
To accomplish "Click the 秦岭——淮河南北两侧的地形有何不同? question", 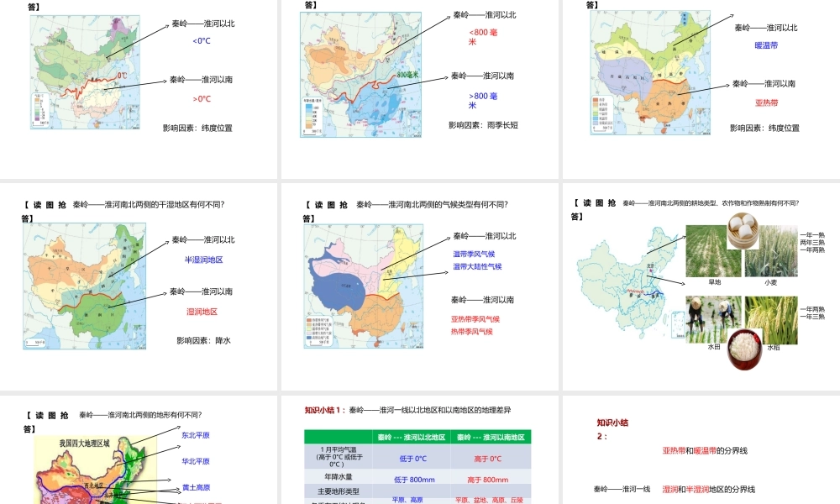I will (140, 415).
